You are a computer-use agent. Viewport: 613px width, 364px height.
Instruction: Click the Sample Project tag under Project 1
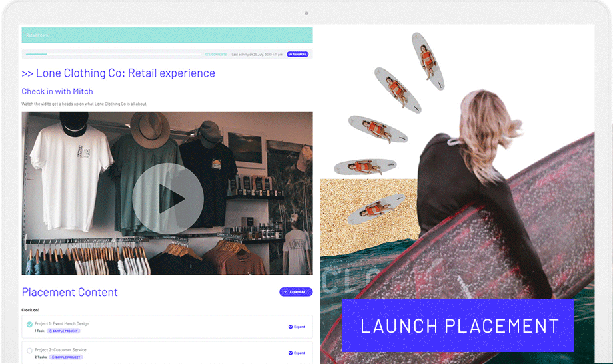coord(63,331)
